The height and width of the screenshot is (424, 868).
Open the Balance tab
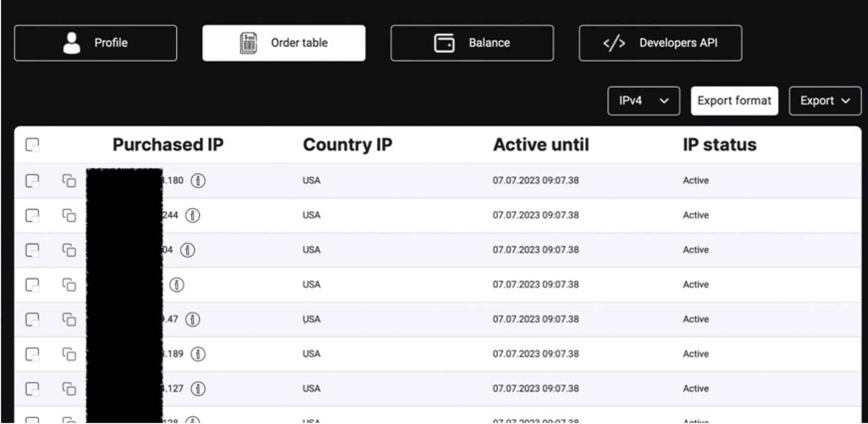point(472,43)
